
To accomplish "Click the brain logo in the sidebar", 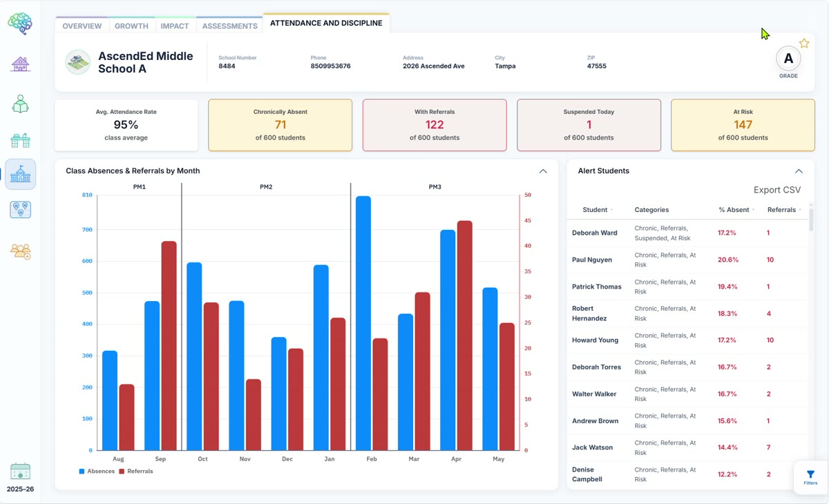I will 20,23.
